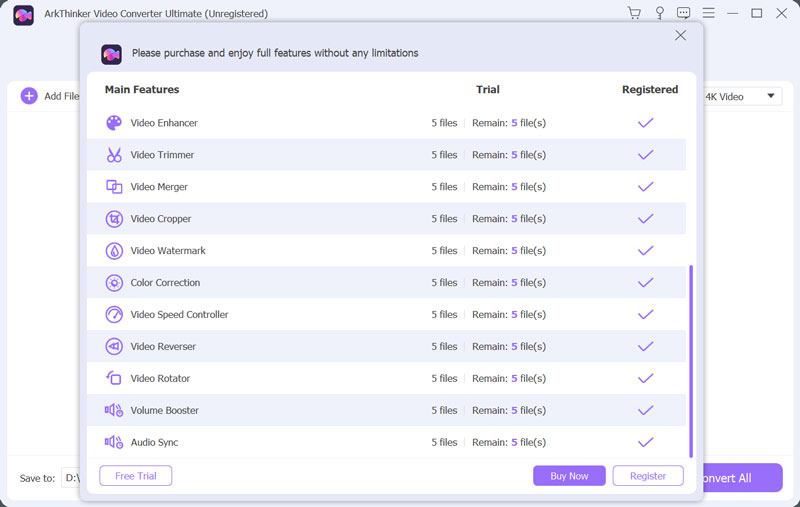Select the Video Speed Controller label
This screenshot has height=507, width=800.
[180, 315]
